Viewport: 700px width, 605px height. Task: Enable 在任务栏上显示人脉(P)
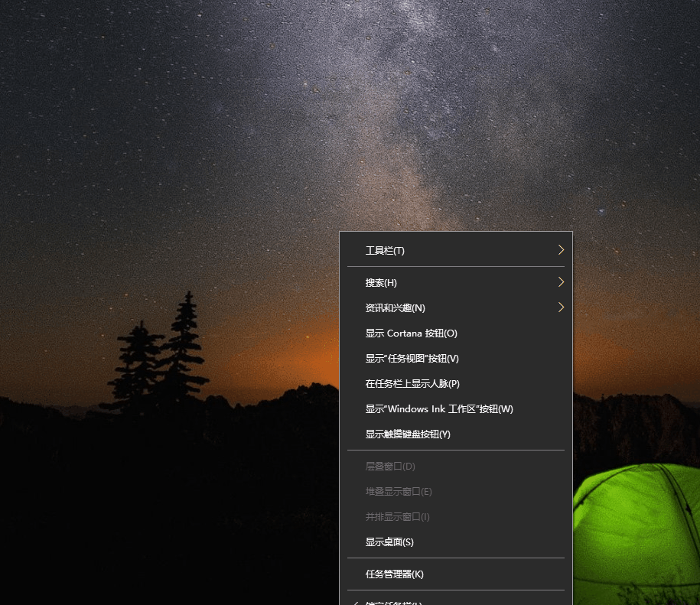pyautogui.click(x=412, y=384)
